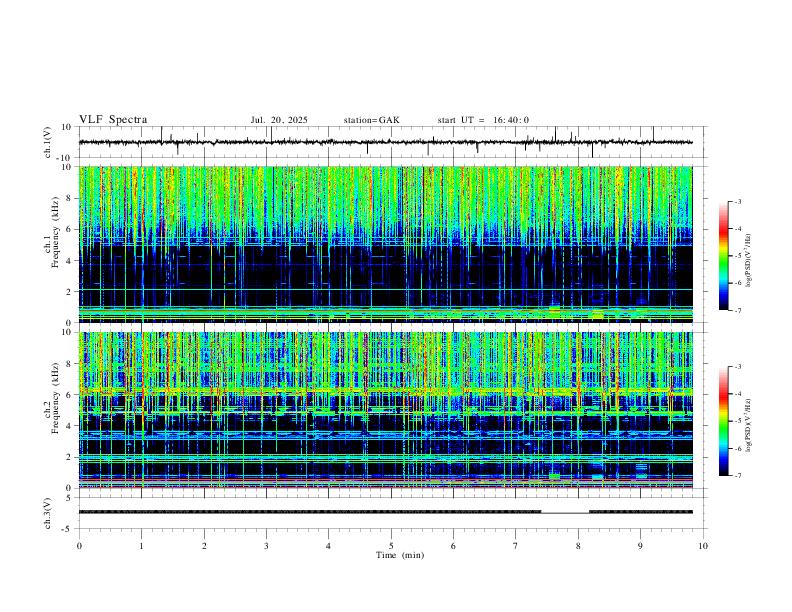Click the "station=GAK" header label
792x612 pixels.
pyautogui.click(x=371, y=120)
